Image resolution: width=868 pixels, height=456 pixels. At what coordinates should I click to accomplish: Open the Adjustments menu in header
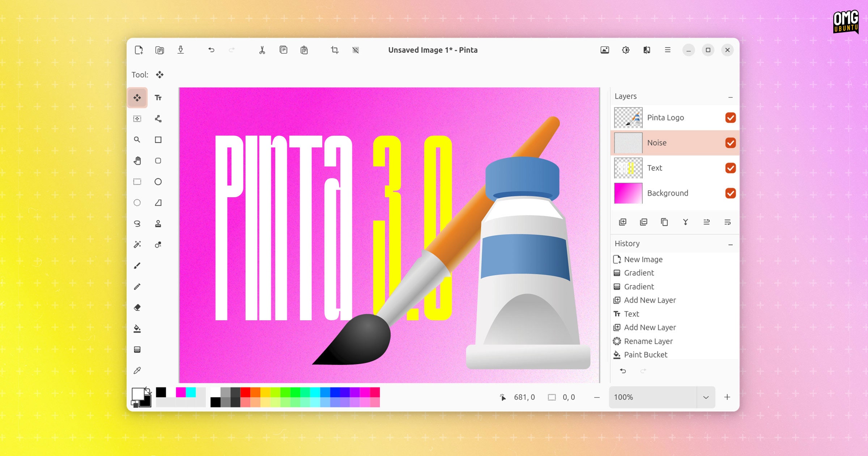tap(626, 50)
